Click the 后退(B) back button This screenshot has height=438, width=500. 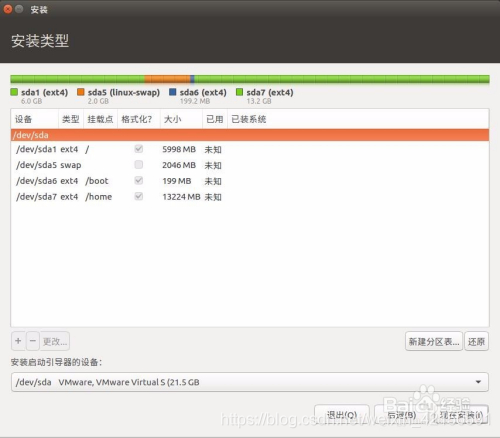[x=402, y=415]
